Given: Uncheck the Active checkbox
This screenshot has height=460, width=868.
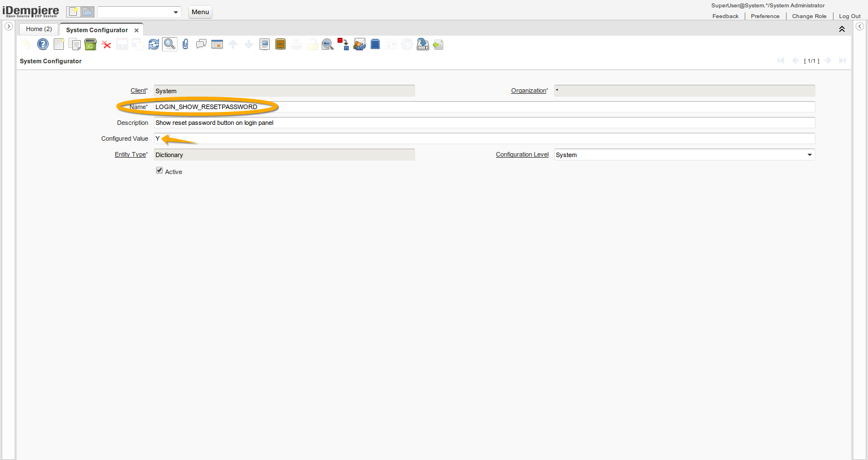Looking at the screenshot, I should [x=159, y=171].
